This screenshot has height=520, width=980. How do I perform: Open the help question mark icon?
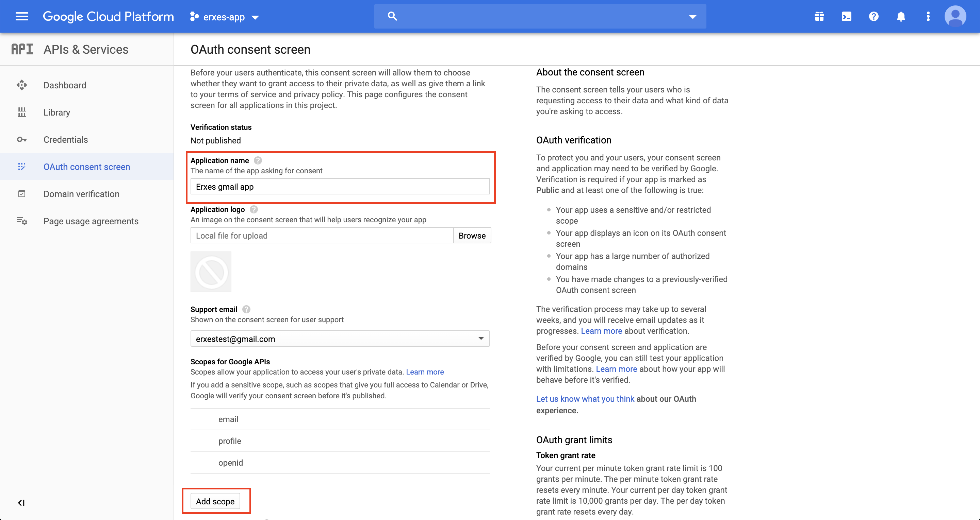[873, 16]
